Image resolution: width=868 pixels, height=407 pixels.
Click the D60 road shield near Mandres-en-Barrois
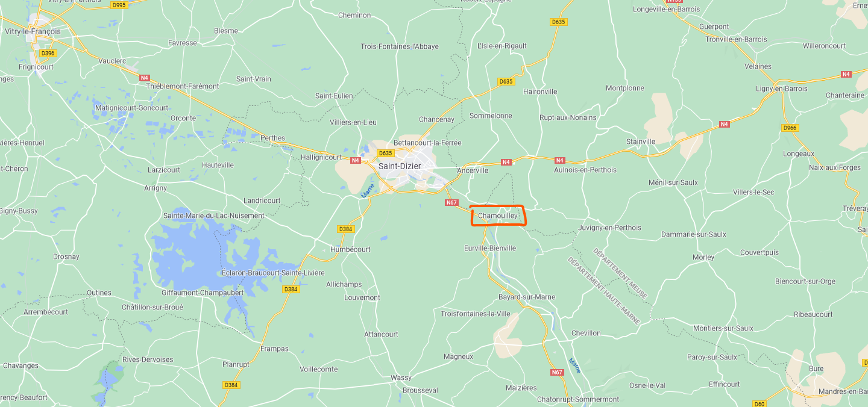[759, 403]
